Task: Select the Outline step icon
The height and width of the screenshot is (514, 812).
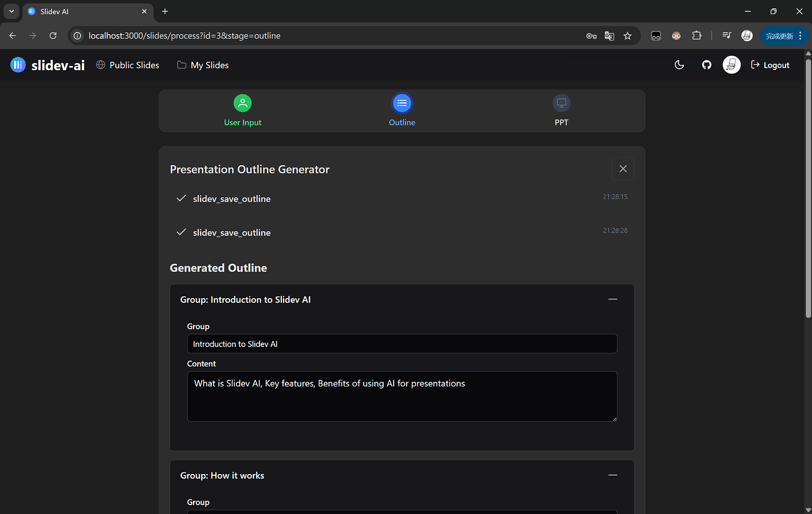Action: coord(402,104)
